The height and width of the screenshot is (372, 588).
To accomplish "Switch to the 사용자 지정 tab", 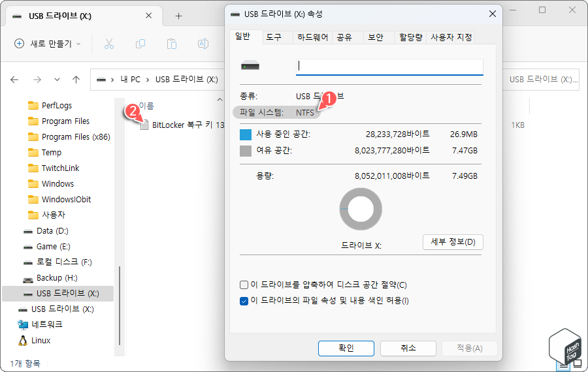I will (x=451, y=37).
